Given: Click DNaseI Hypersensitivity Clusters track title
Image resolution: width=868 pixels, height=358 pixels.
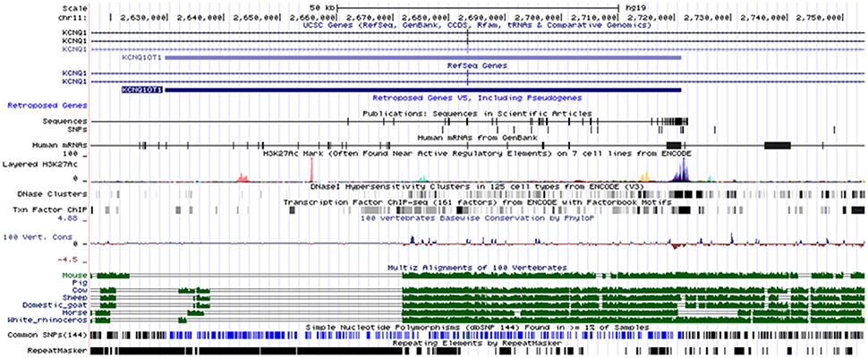Looking at the screenshot, I should (x=477, y=187).
